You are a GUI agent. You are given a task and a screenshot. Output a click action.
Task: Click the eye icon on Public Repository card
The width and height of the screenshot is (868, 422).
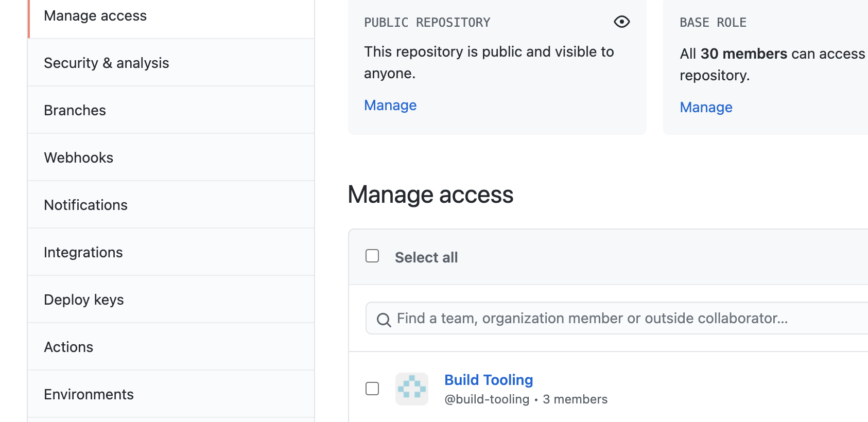coord(621,22)
